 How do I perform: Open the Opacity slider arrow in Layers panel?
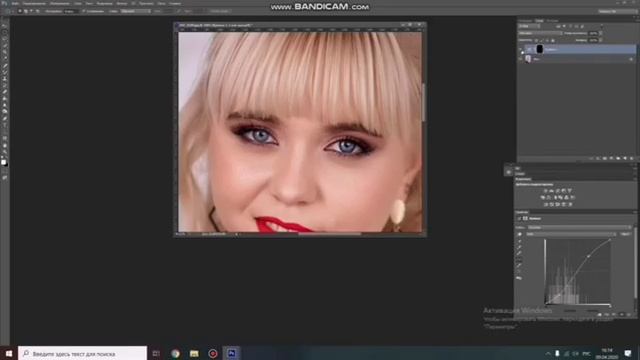click(601, 33)
